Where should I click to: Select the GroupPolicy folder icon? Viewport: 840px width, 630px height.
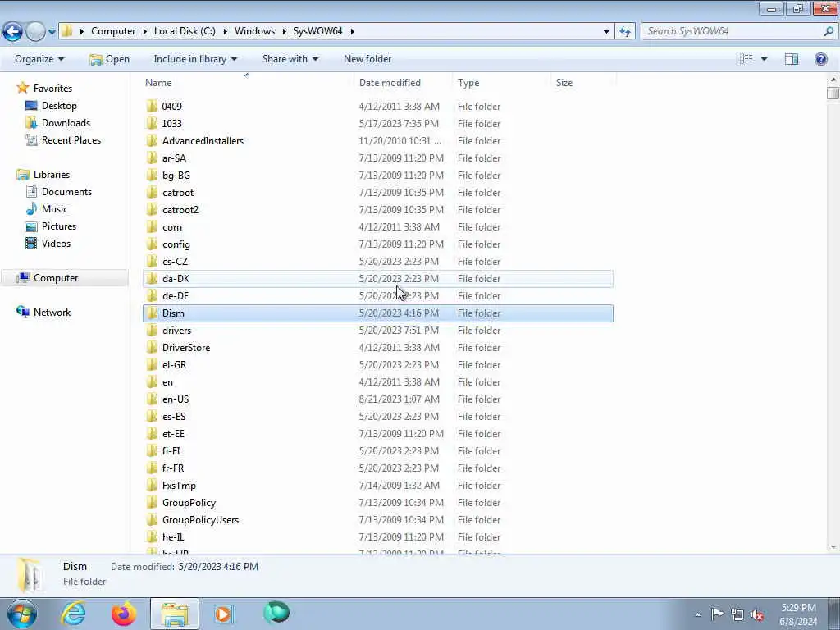click(152, 503)
